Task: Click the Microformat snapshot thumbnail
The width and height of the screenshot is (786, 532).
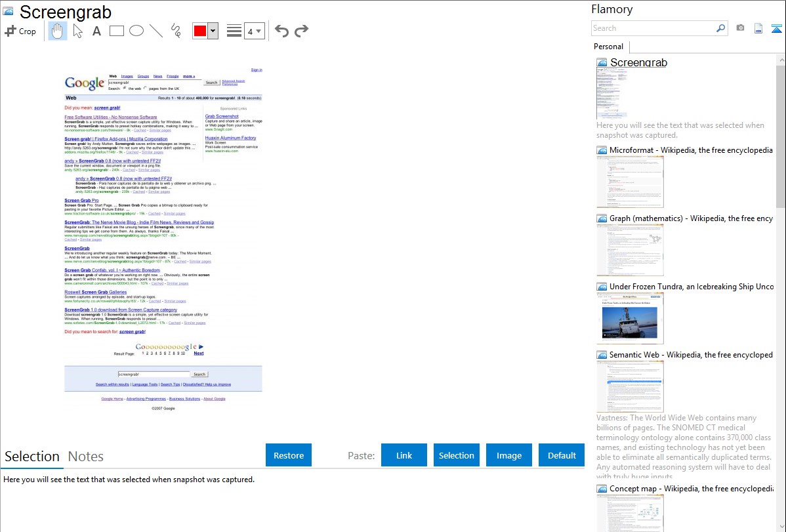Action: pos(630,182)
